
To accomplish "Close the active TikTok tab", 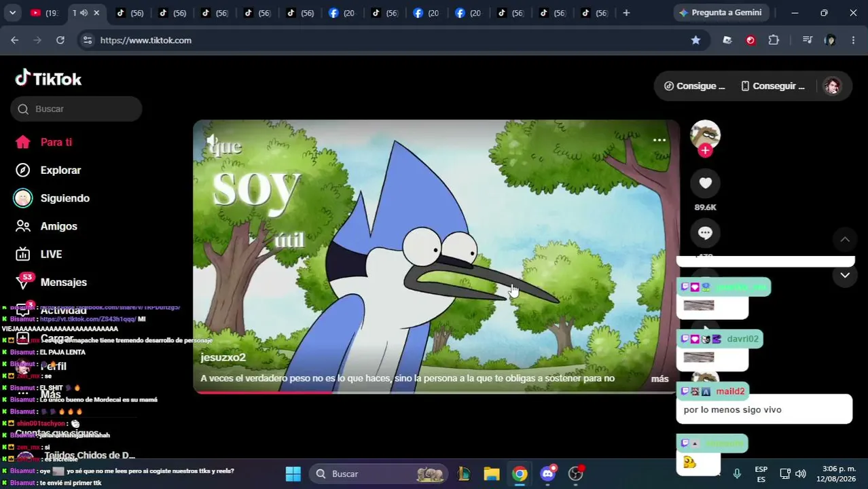I will (x=96, y=13).
